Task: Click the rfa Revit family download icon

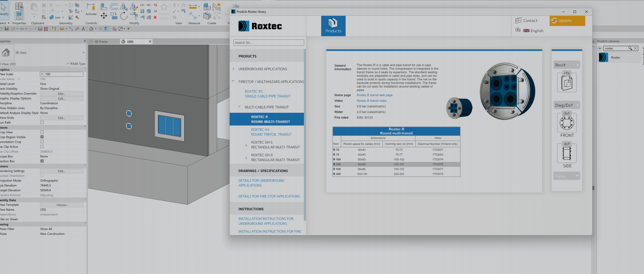Action: 567,83
